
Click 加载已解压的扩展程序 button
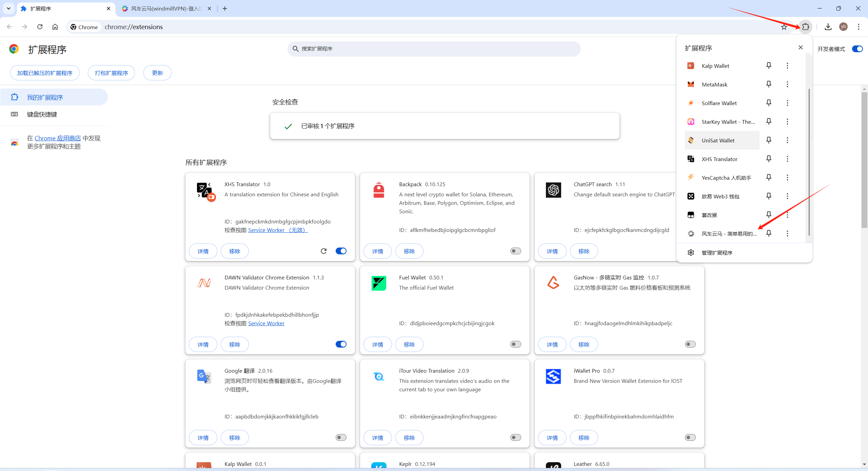pyautogui.click(x=45, y=73)
